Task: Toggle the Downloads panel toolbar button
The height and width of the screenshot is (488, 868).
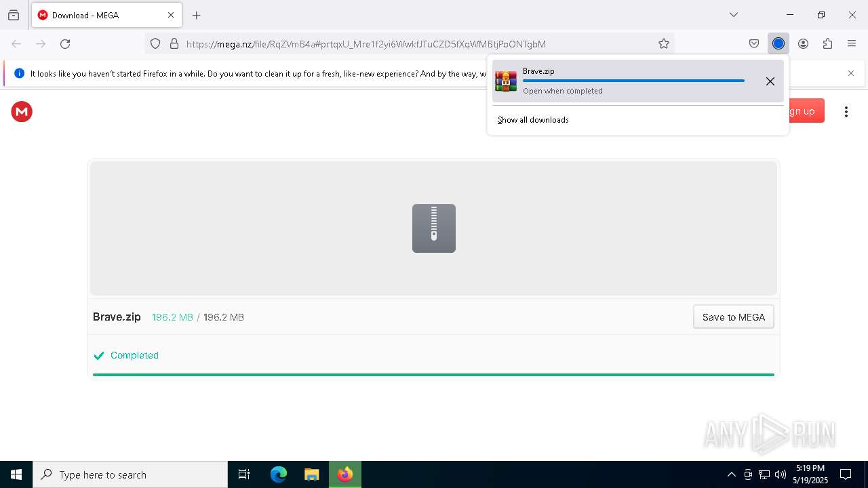Action: 778,44
